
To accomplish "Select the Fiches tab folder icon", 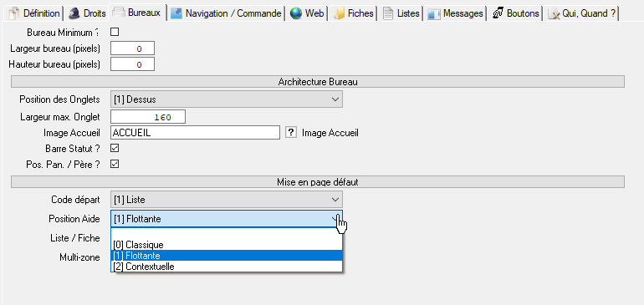I will click(x=339, y=13).
